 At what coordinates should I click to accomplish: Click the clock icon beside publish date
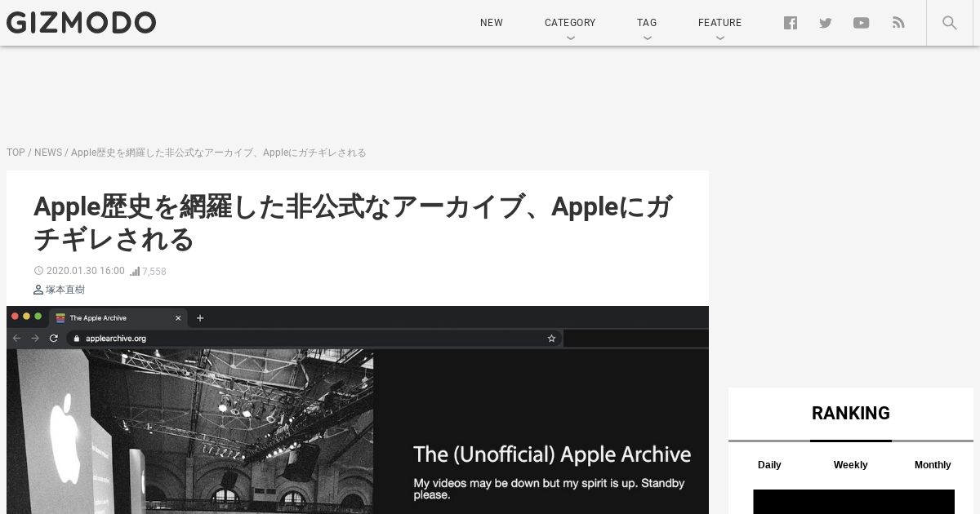(38, 271)
